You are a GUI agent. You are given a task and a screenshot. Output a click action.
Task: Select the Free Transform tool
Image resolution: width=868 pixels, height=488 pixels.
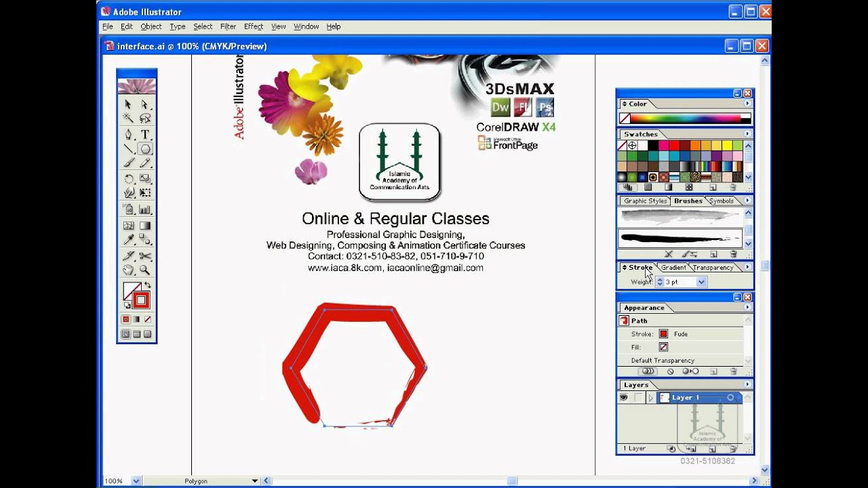(144, 192)
